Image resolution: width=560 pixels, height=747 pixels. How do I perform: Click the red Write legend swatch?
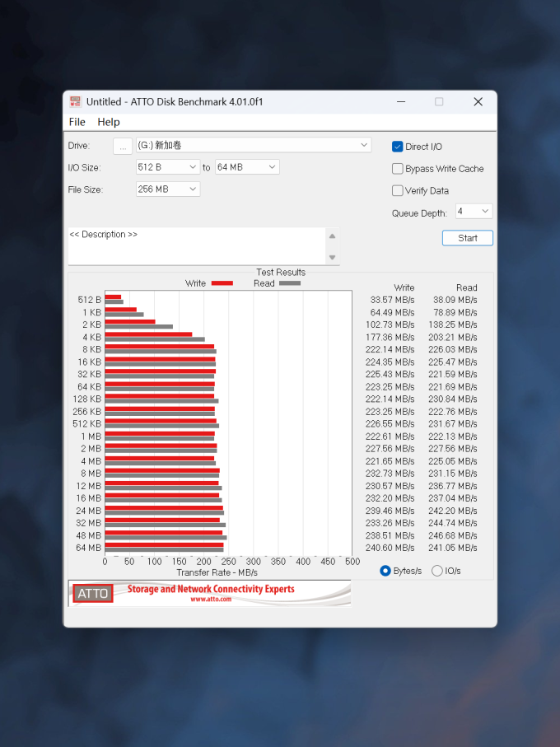click(x=222, y=283)
